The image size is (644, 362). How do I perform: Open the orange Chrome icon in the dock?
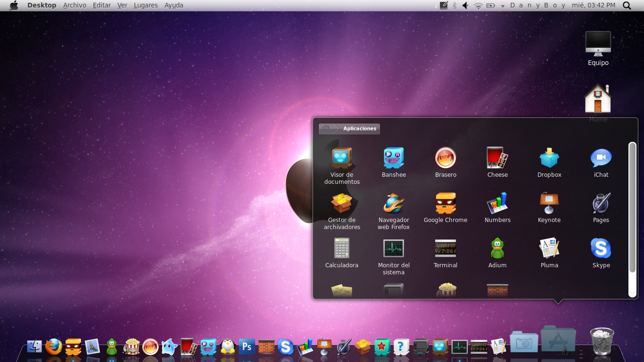pos(73,347)
